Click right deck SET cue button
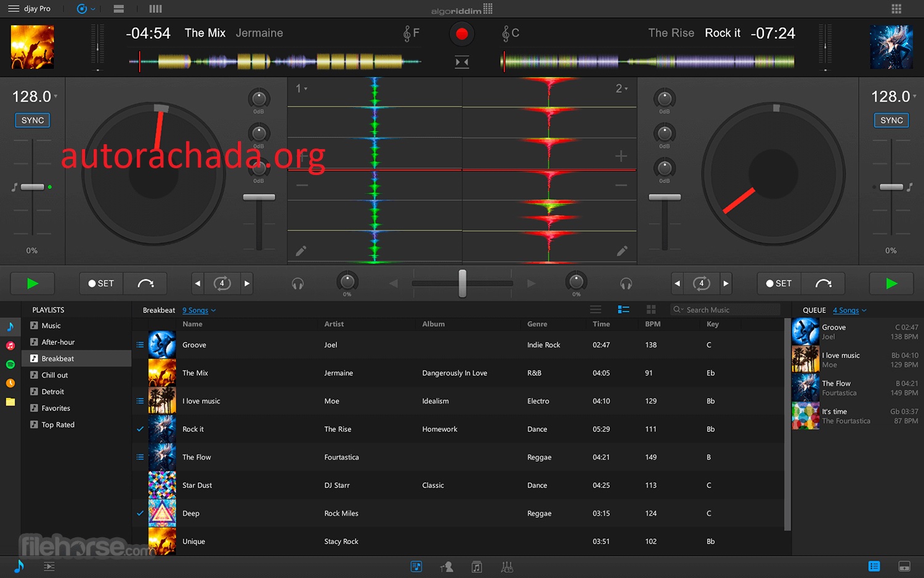 (779, 283)
